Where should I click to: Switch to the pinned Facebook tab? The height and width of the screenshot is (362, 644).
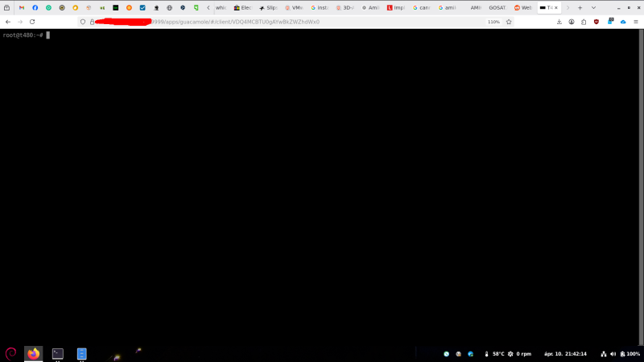(x=35, y=7)
